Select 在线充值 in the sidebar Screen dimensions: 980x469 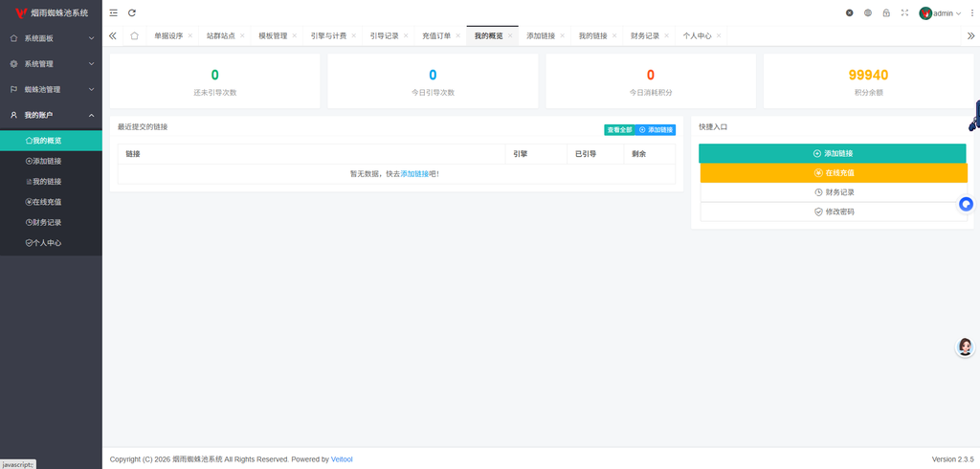pyautogui.click(x=52, y=202)
